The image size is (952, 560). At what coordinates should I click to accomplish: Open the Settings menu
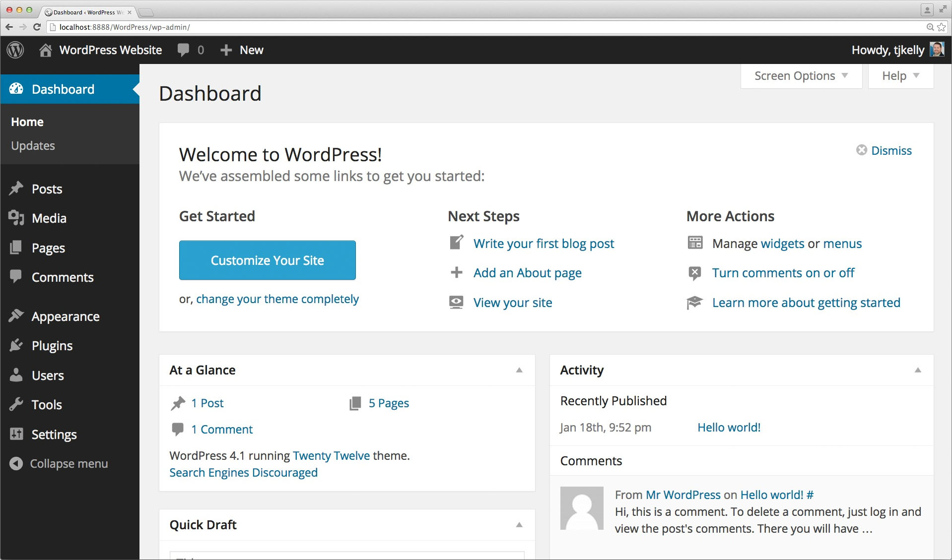click(x=70, y=434)
